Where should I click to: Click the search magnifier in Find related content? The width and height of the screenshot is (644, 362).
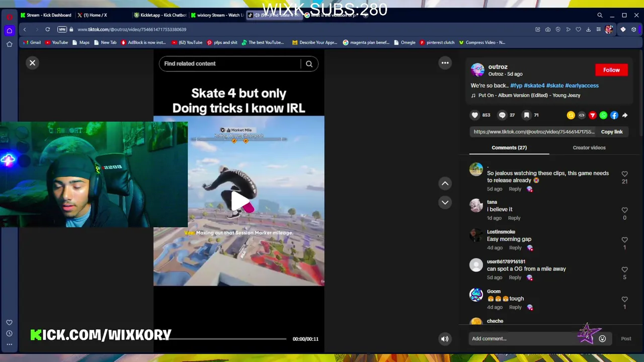coord(309,64)
